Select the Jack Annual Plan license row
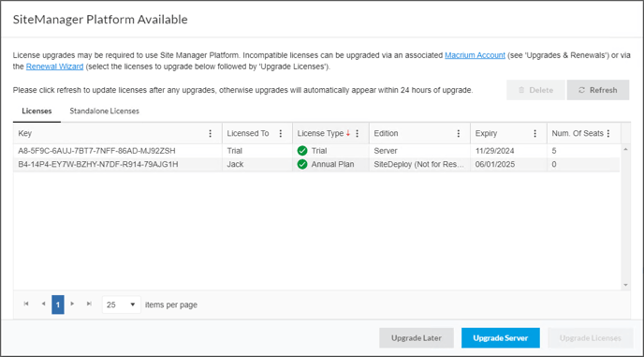The image size is (644, 357). coord(316,165)
